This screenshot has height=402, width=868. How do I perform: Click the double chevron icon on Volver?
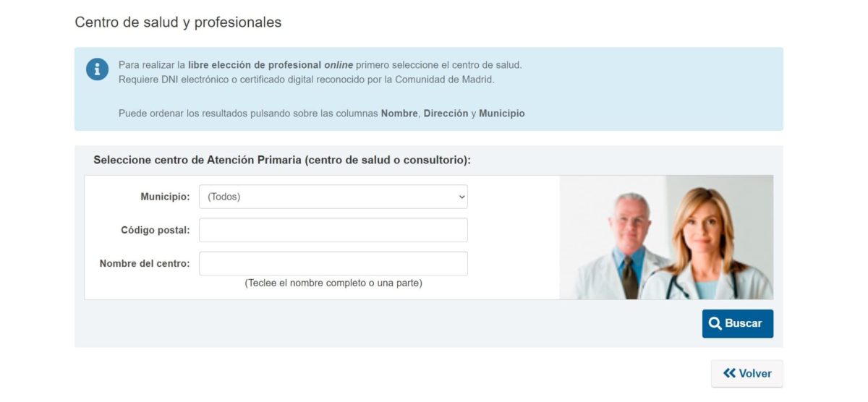click(x=729, y=374)
